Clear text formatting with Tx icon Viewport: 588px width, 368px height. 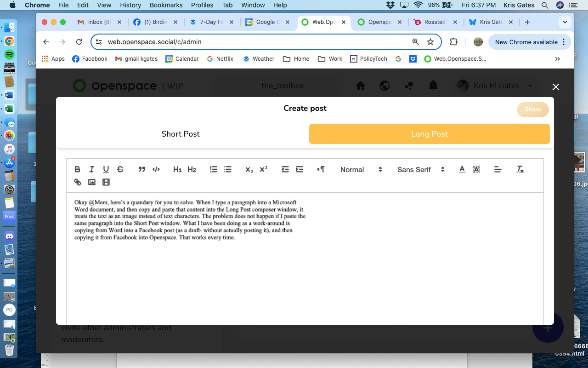point(520,169)
